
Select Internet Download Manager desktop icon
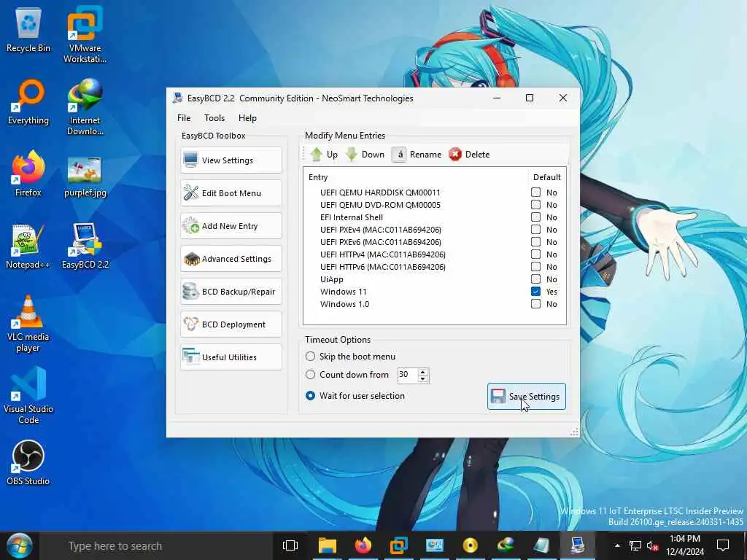[85, 106]
